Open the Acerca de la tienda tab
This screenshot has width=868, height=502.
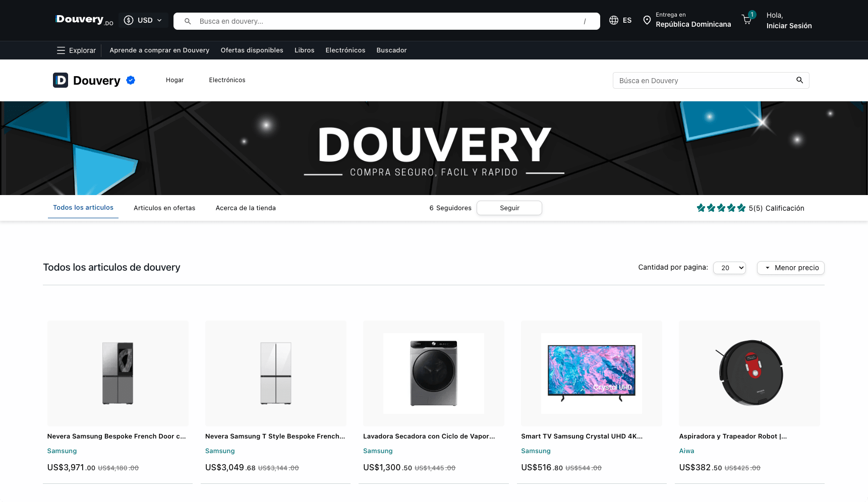click(246, 208)
